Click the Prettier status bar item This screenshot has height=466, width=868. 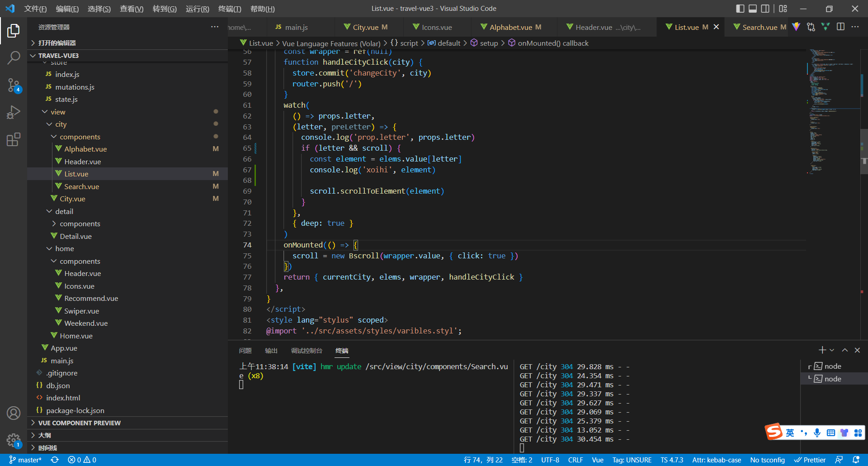click(x=810, y=460)
